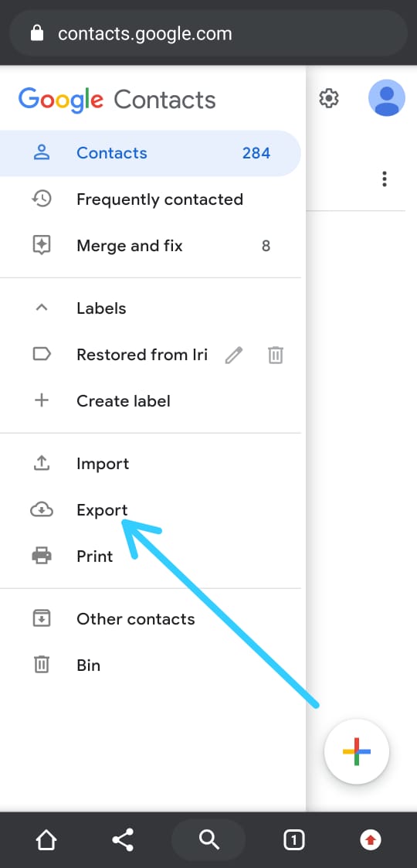This screenshot has height=868, width=417.
Task: Open the three-dot more options menu
Action: point(385,179)
